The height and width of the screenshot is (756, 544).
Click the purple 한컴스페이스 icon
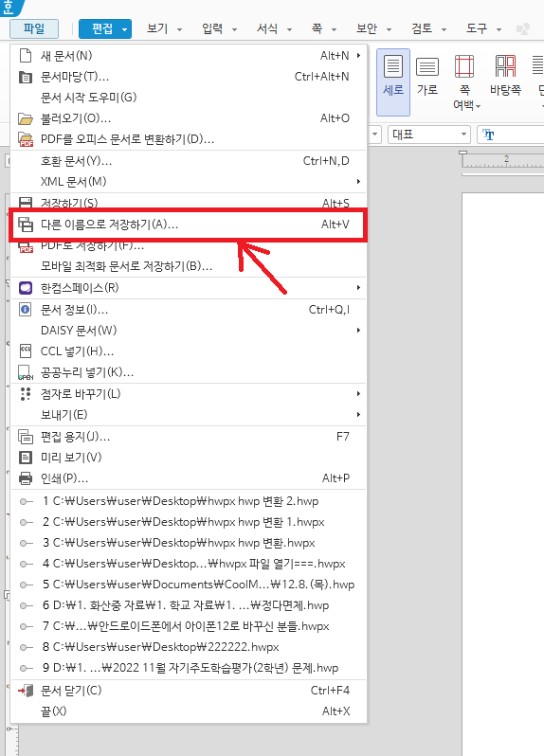[x=25, y=288]
